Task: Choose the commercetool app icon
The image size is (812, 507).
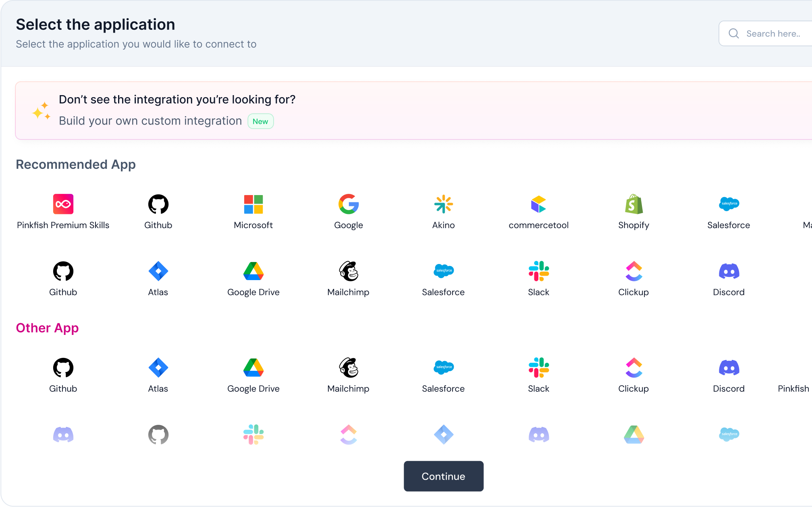Action: pos(539,204)
